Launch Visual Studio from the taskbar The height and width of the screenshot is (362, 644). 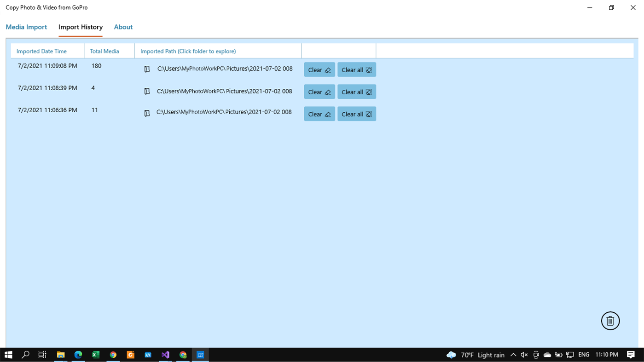pos(165,355)
